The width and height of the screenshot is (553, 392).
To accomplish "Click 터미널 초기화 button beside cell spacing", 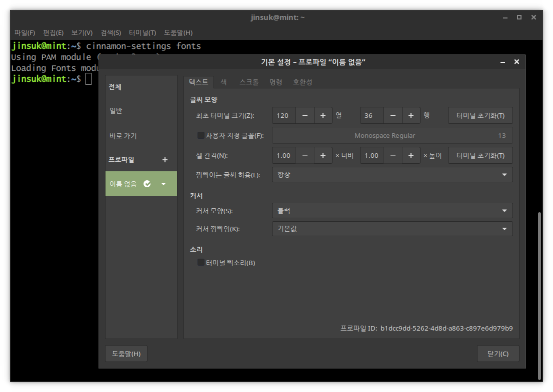I will click(480, 155).
